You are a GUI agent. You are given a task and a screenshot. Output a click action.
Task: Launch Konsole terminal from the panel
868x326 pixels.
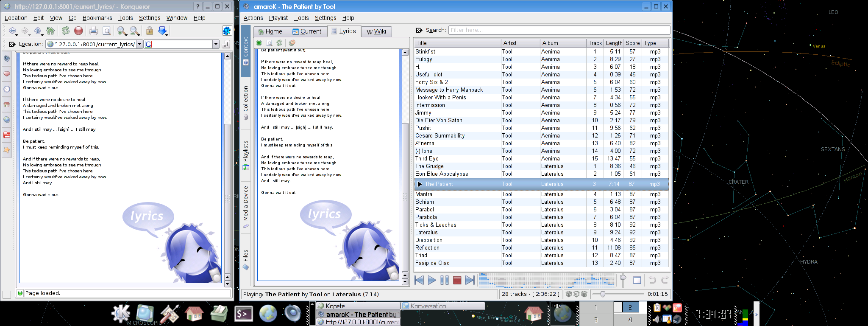click(244, 314)
